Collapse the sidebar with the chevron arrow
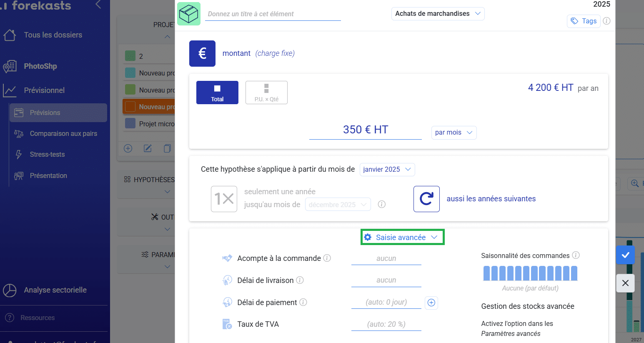Image resolution: width=644 pixels, height=343 pixels. [x=98, y=5]
